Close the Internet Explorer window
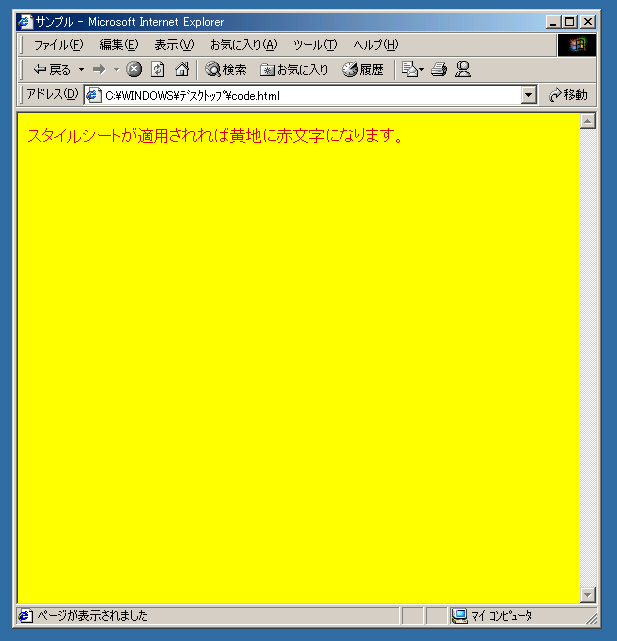The height and width of the screenshot is (641, 617). (588, 22)
